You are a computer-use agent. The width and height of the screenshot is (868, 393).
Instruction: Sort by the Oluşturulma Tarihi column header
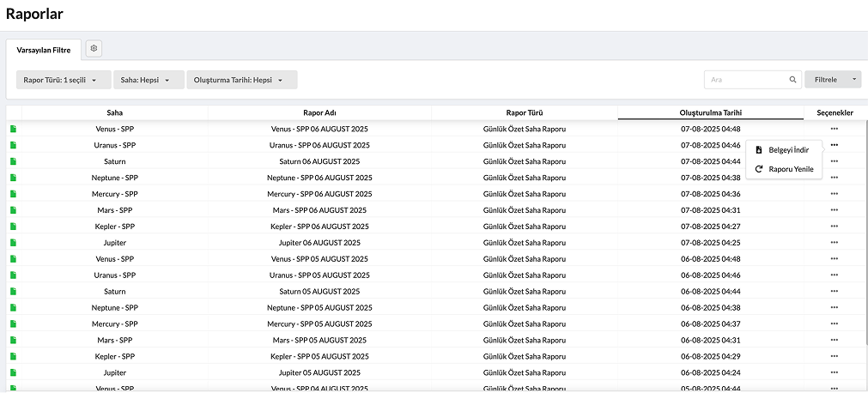(710, 112)
